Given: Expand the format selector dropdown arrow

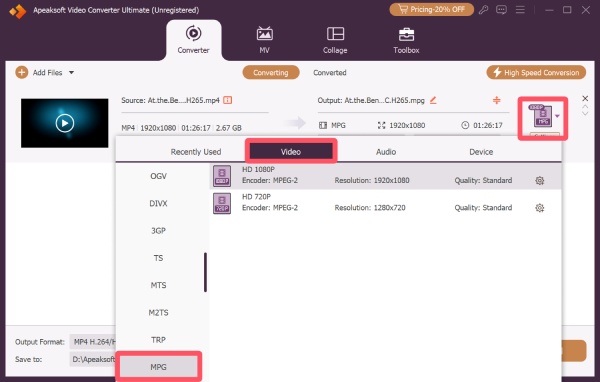Looking at the screenshot, I should click(557, 116).
